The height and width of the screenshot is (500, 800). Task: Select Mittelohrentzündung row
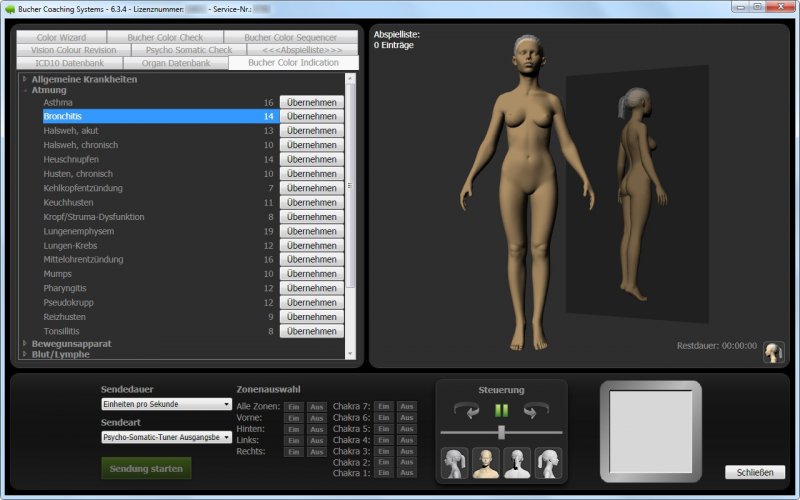pyautogui.click(x=161, y=260)
